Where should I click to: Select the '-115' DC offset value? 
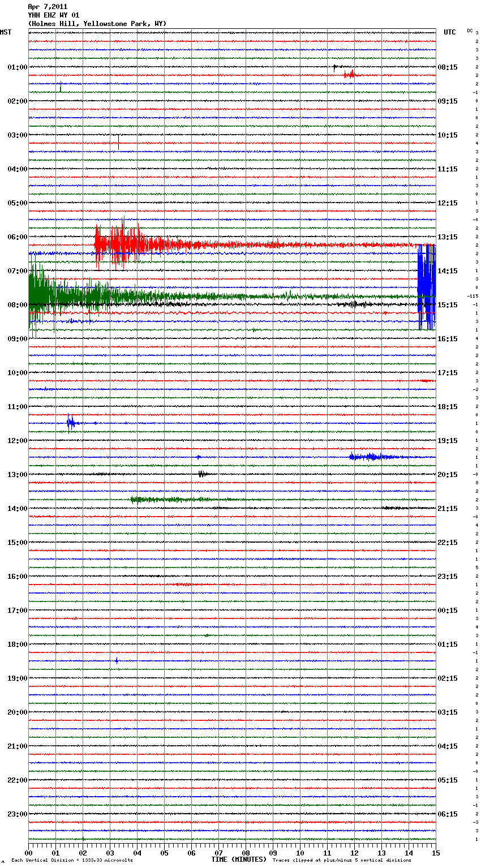(473, 296)
